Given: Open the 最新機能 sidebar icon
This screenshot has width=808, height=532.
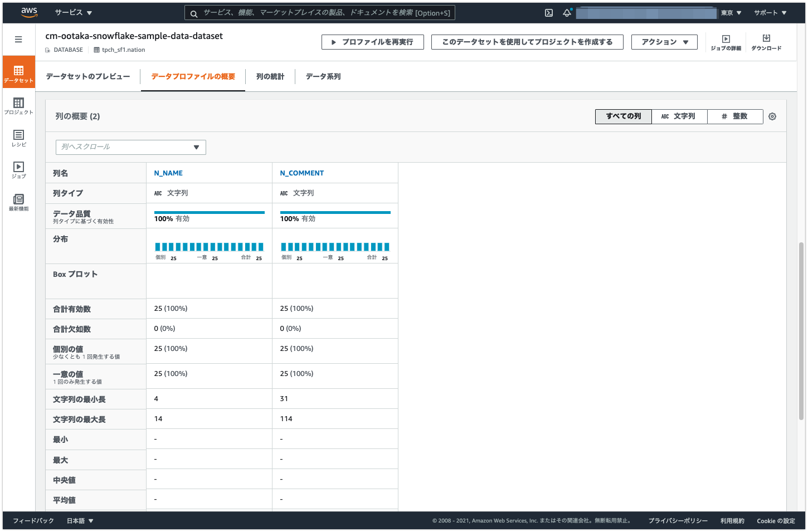Looking at the screenshot, I should pyautogui.click(x=18, y=202).
